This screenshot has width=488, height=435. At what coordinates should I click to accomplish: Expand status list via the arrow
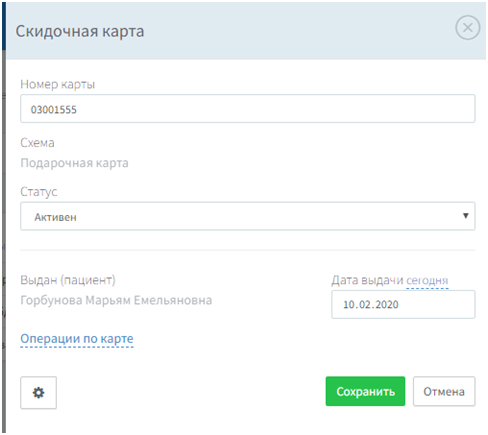[x=466, y=216]
